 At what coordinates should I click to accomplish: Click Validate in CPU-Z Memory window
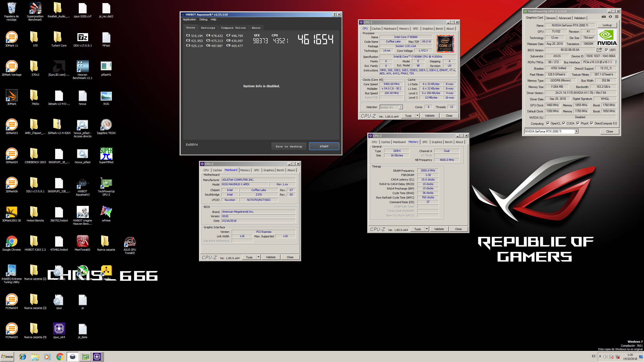click(439, 229)
